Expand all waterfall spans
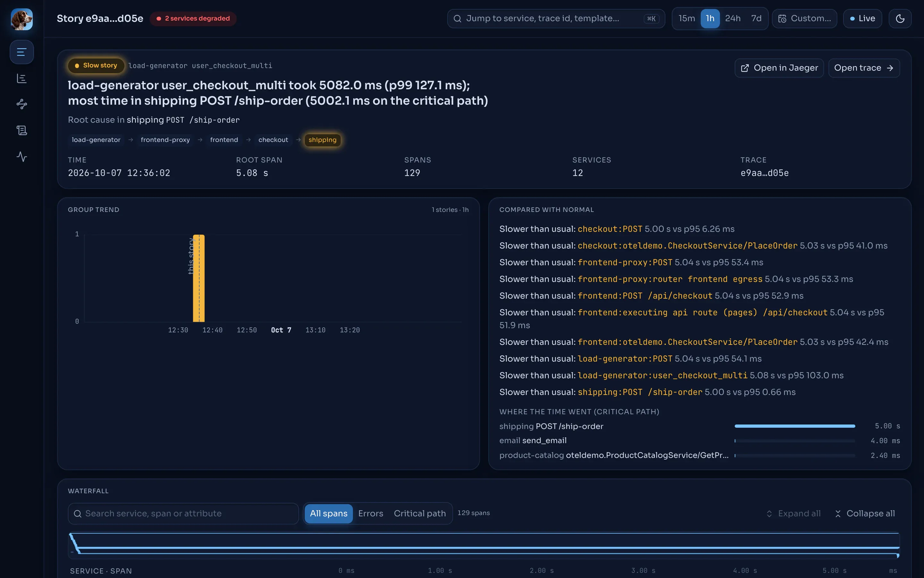924x578 pixels. pyautogui.click(x=793, y=513)
